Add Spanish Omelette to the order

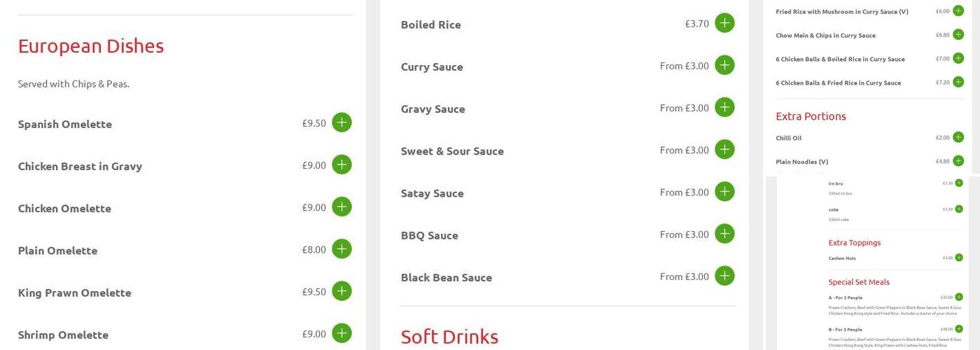(342, 122)
